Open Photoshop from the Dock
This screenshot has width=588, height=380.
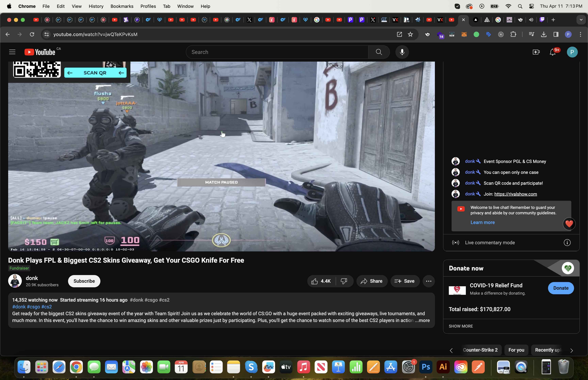point(426,367)
